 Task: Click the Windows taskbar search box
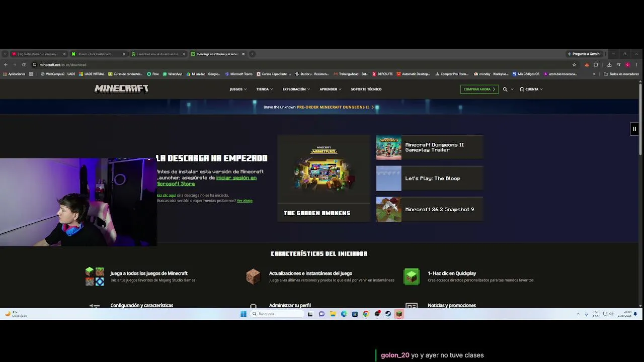click(277, 314)
